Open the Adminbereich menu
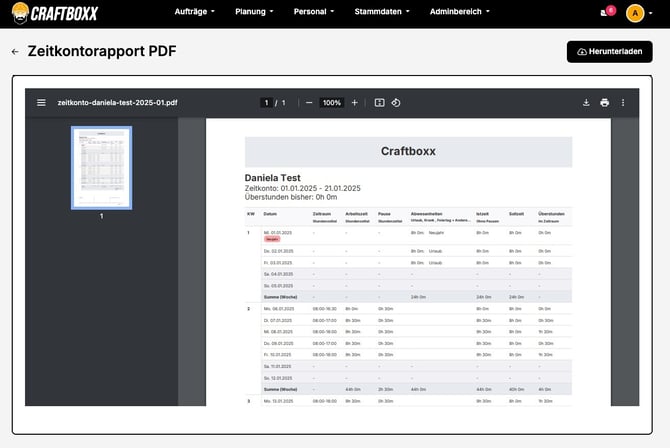This screenshot has width=670, height=448. coord(459,12)
